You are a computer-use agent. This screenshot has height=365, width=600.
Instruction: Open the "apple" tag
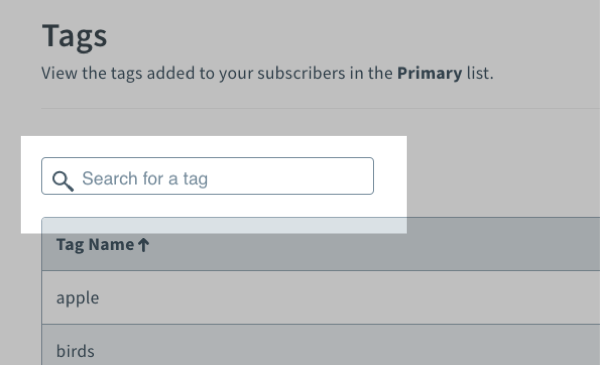[x=78, y=298]
